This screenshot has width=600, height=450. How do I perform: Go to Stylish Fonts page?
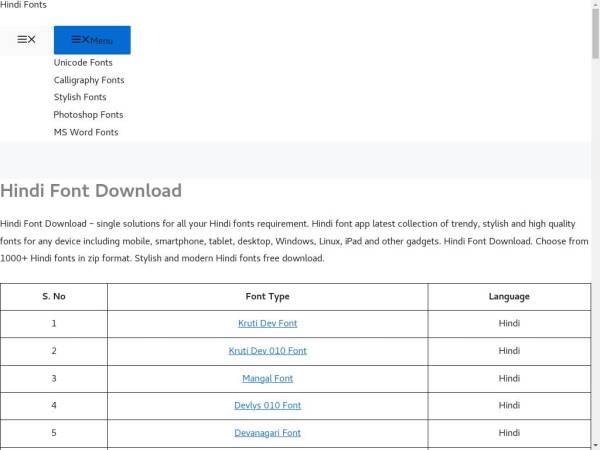pos(80,98)
